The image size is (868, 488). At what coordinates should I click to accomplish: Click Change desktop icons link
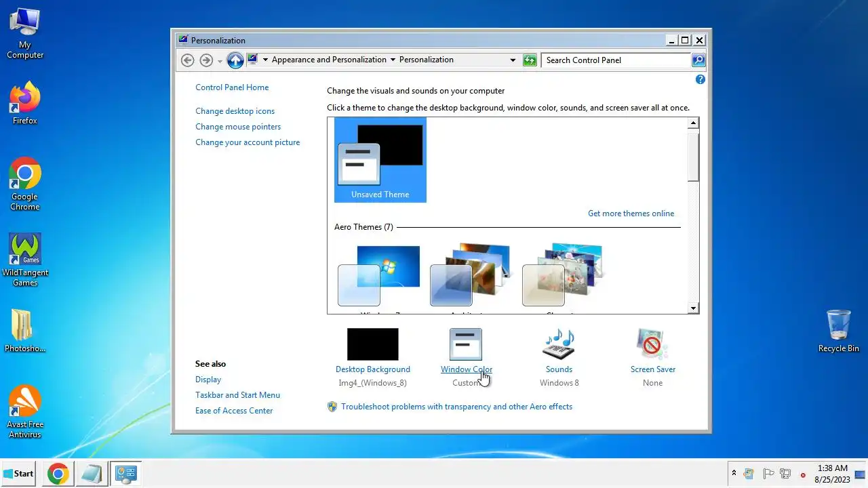(235, 111)
